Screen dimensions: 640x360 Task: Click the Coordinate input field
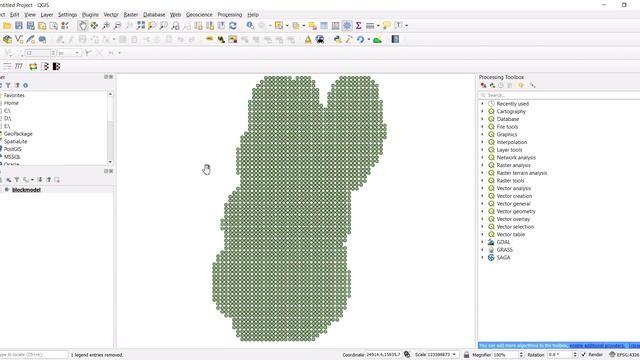tap(383, 354)
